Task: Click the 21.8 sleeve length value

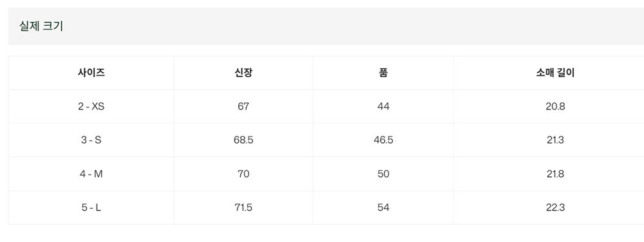Action: [555, 174]
